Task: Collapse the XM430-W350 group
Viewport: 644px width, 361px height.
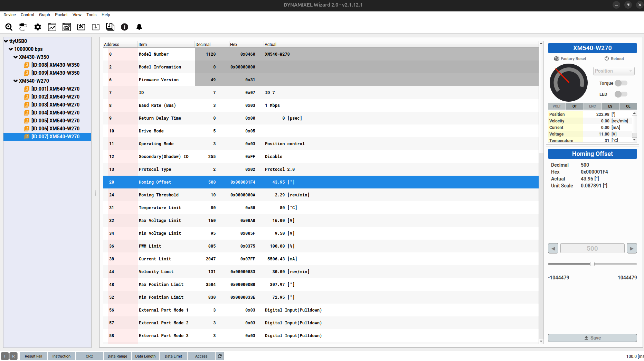Action: pos(16,57)
